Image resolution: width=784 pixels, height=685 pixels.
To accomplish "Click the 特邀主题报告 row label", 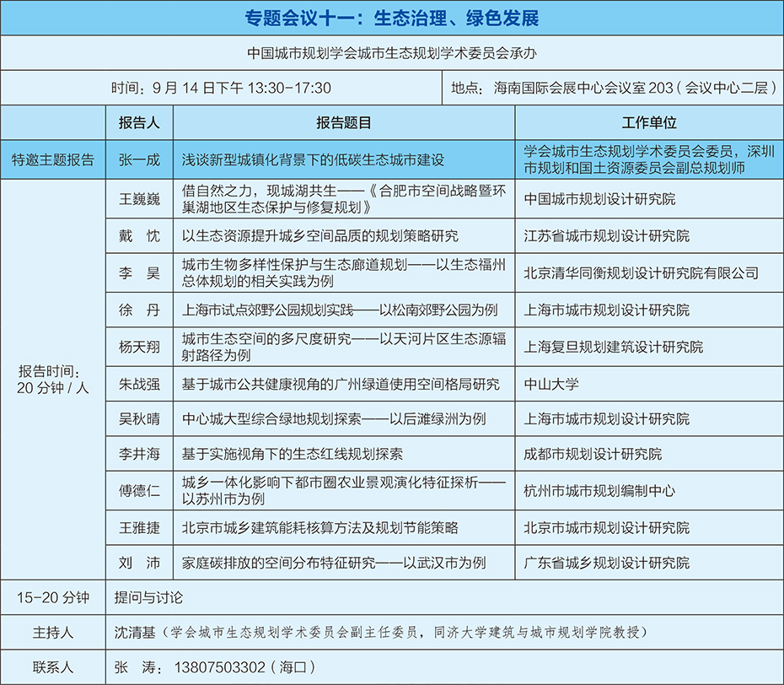I will (53, 159).
